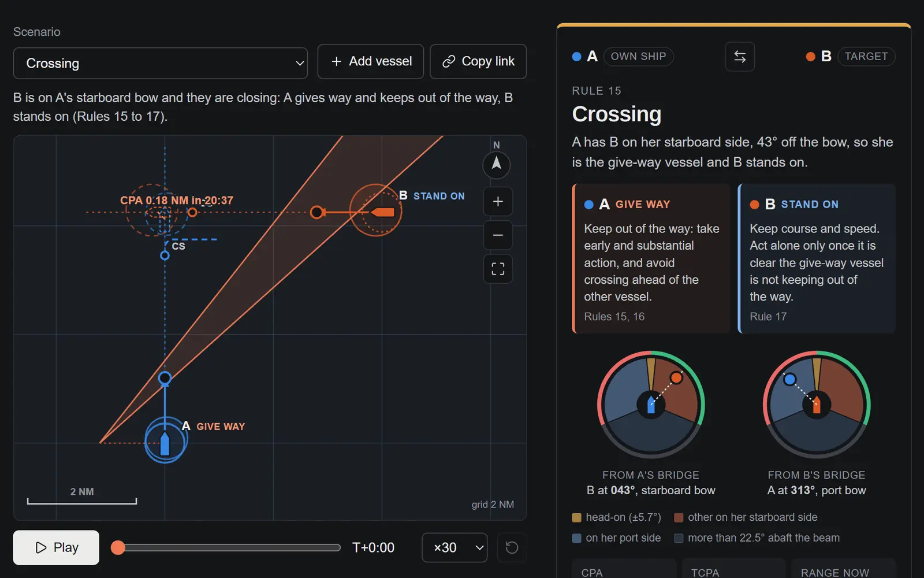Click the B STAND ON card
The width and height of the screenshot is (924, 578).
[817, 258]
